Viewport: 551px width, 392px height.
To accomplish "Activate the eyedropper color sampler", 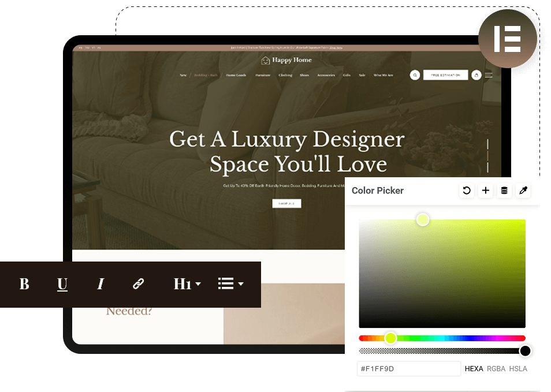I will click(x=523, y=191).
